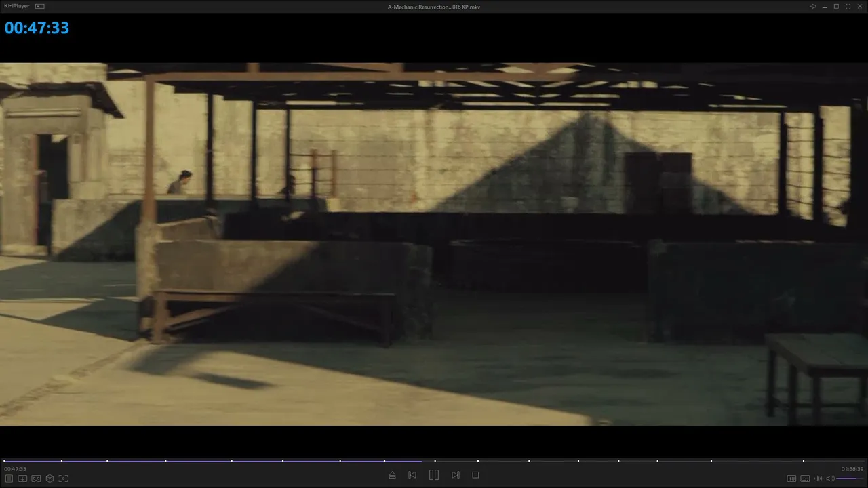
Task: Skip to the next track
Action: (x=456, y=475)
